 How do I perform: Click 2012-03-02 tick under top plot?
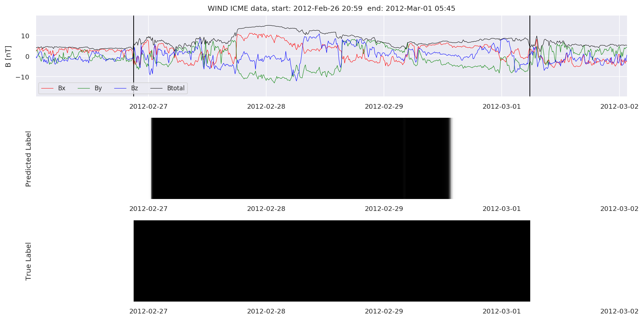coord(619,107)
